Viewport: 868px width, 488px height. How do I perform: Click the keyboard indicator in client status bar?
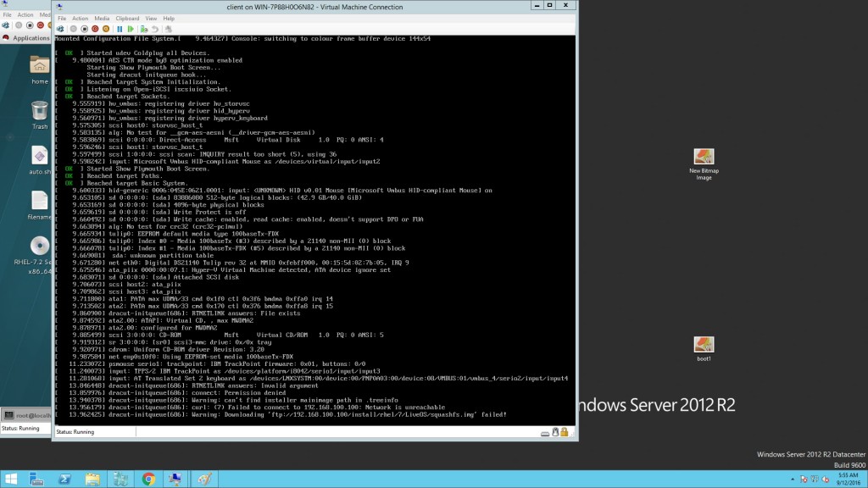(x=545, y=433)
